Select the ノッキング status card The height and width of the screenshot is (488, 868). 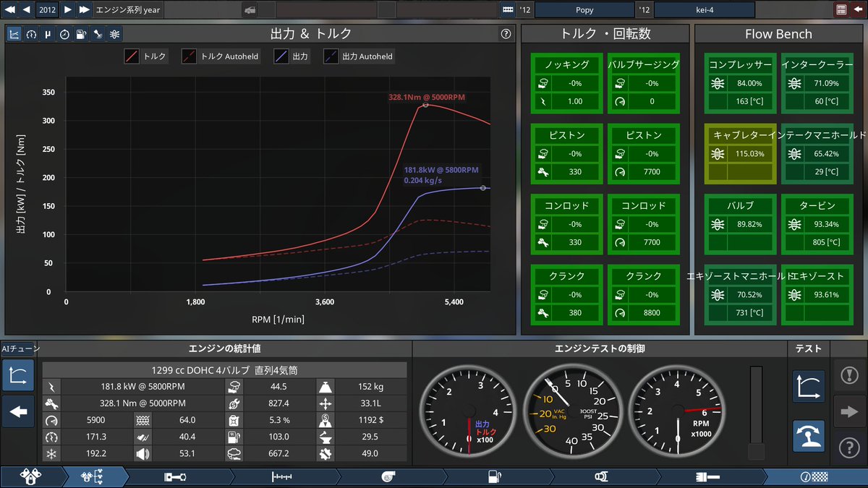tap(566, 83)
